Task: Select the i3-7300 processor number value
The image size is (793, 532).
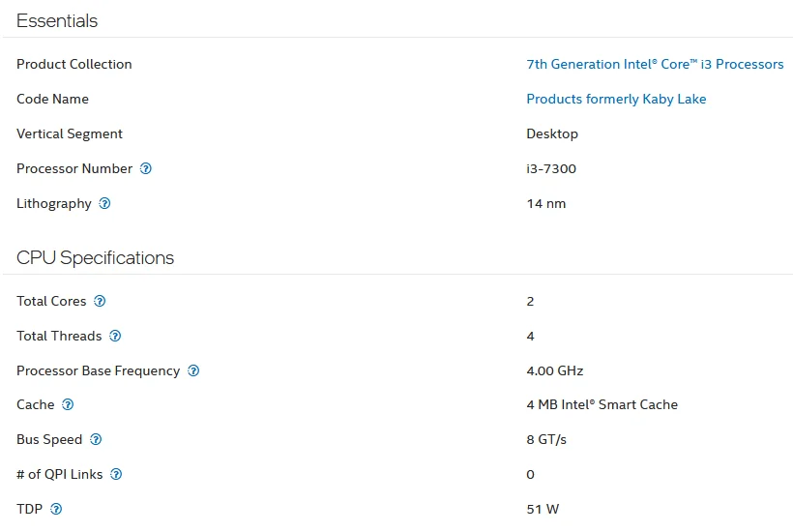Action: 551,168
